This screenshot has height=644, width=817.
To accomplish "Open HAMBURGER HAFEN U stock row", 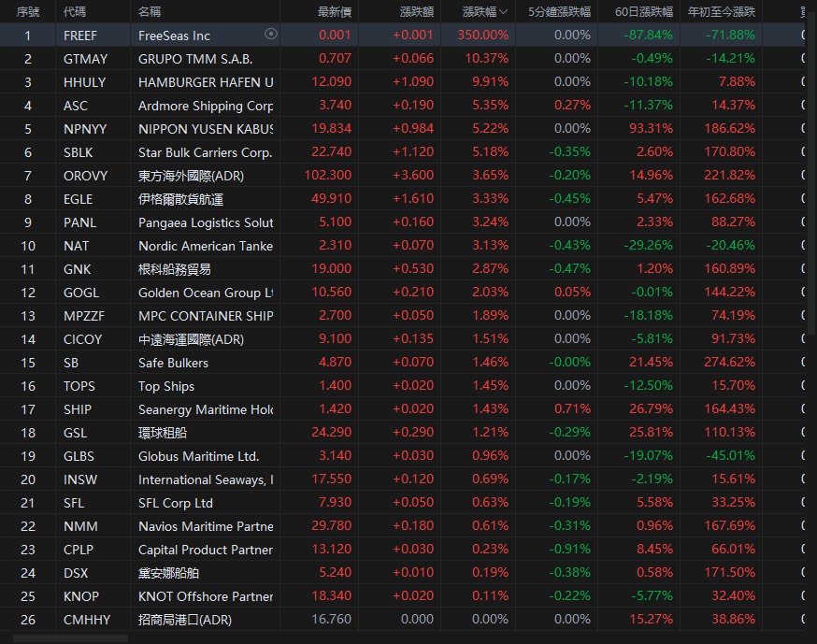I will click(402, 82).
